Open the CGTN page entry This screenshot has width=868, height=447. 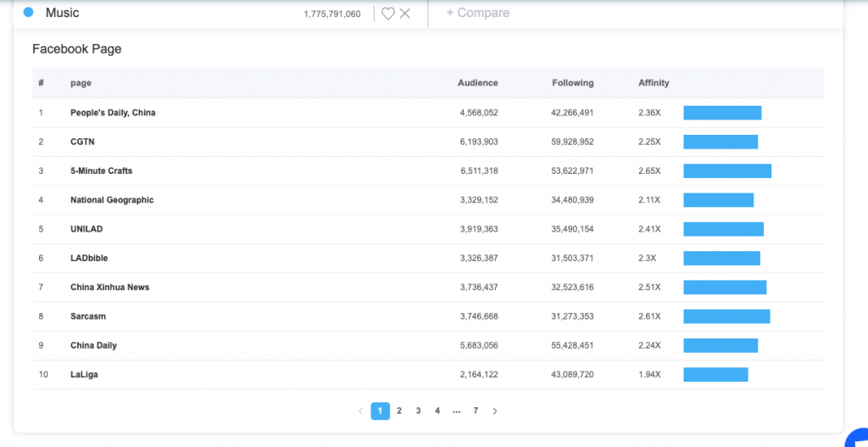point(82,142)
